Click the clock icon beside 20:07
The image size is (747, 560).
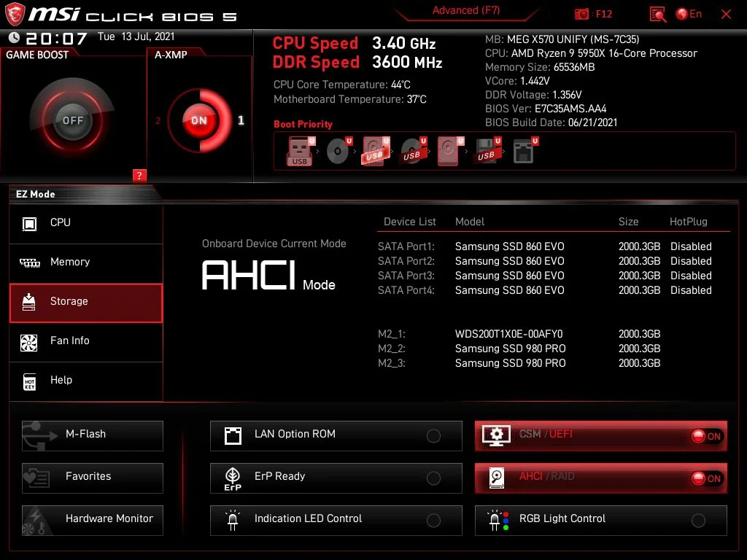pos(15,37)
